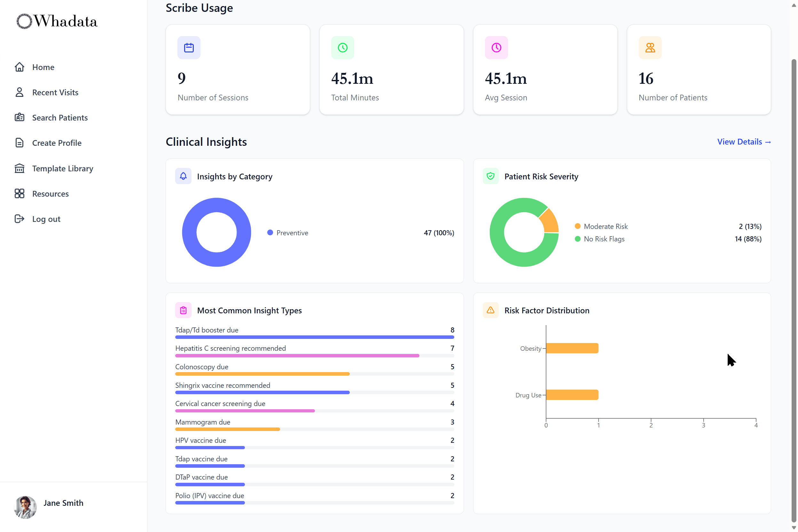
Task: Click the Log out icon
Action: click(19, 219)
